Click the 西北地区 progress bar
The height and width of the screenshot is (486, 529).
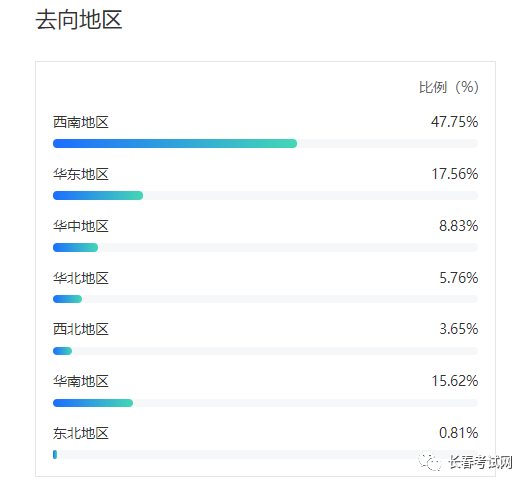(x=266, y=351)
